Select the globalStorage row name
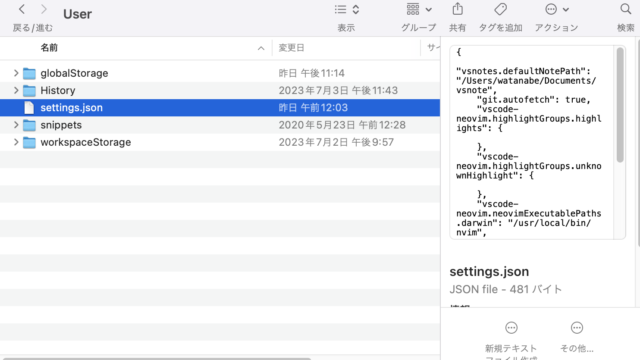 [x=74, y=73]
